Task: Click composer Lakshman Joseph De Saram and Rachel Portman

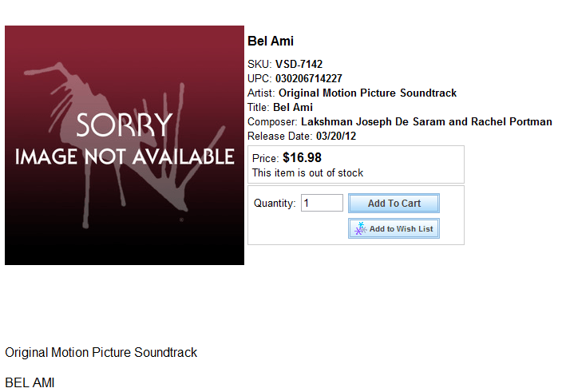Action: pyautogui.click(x=426, y=121)
